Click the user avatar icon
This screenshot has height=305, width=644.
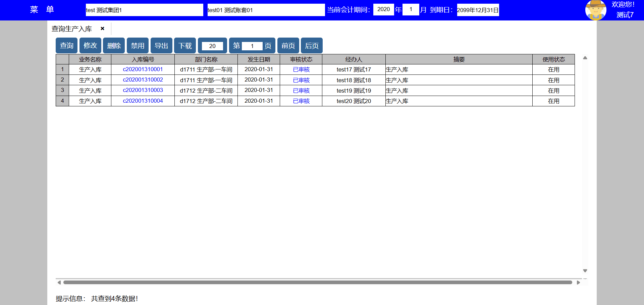pyautogui.click(x=595, y=10)
